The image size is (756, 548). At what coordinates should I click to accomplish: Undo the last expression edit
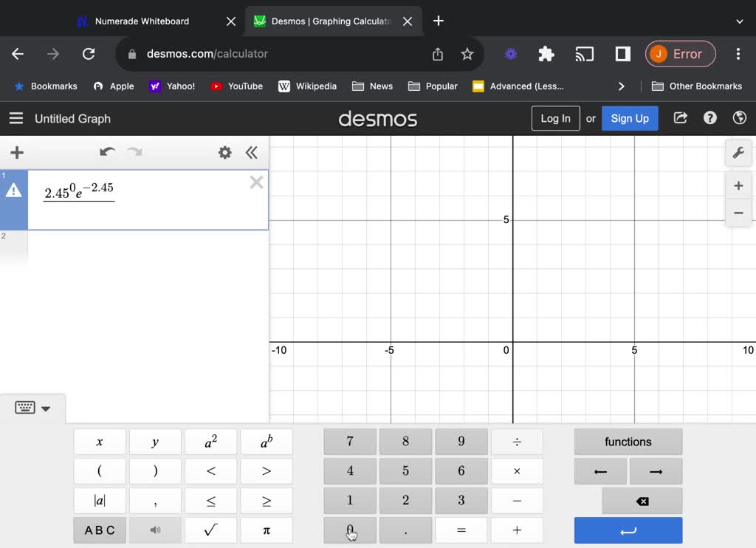coord(107,152)
